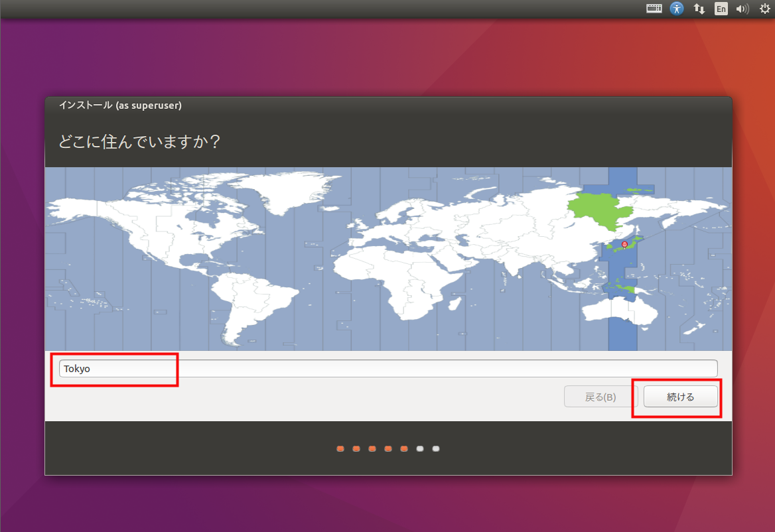775x532 pixels.
Task: Click the red Tokyo location pin on map
Action: click(x=625, y=245)
